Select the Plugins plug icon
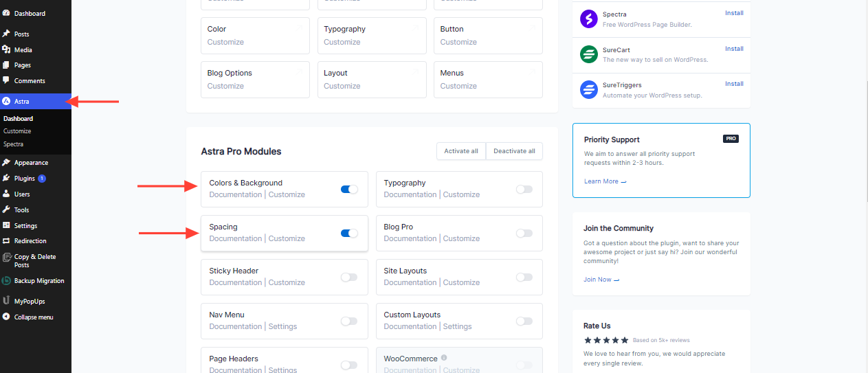Screen dimensions: 868x373 coord(6,179)
